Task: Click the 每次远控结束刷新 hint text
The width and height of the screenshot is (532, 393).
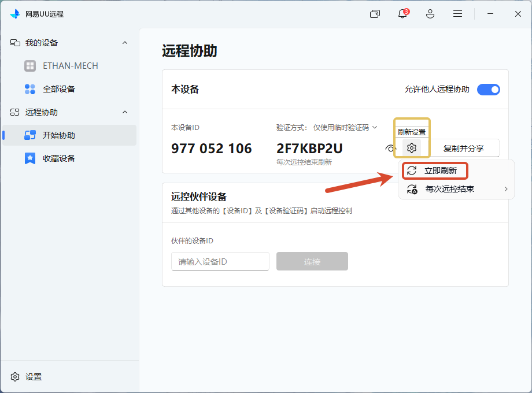Action: [x=304, y=162]
